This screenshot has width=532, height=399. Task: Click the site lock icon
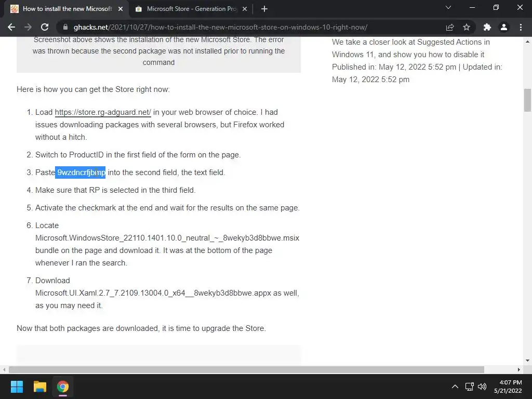pos(66,27)
